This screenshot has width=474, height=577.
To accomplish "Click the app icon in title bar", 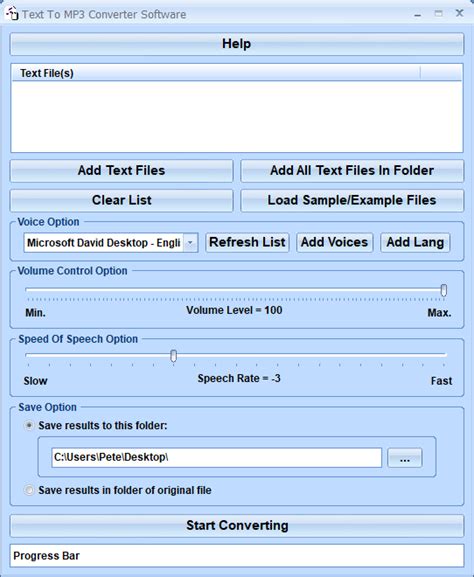I will pyautogui.click(x=12, y=14).
